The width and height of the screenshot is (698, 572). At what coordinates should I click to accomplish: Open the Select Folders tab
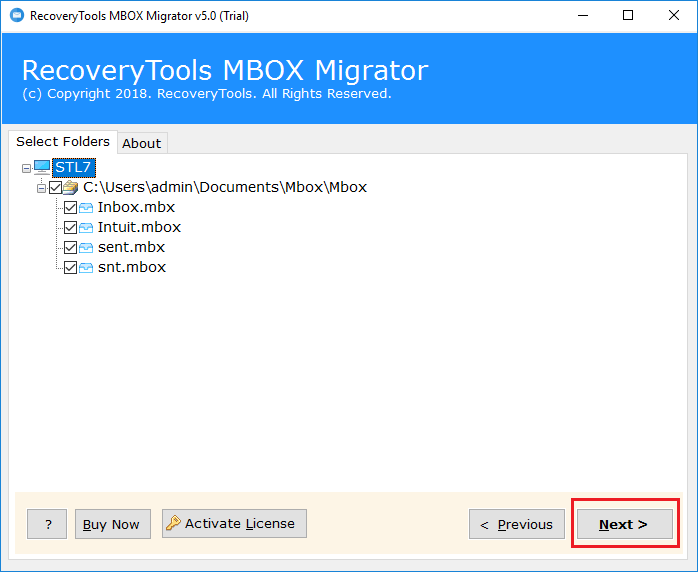[63, 142]
